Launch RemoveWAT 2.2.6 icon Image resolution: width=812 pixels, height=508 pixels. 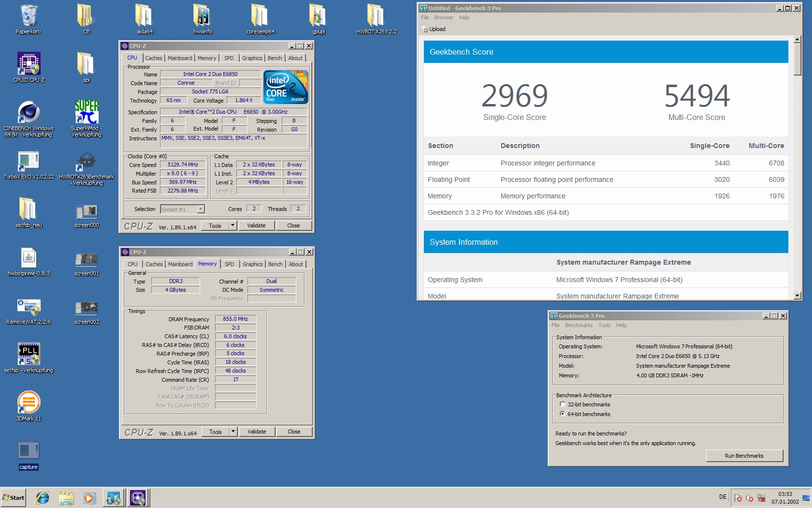[x=29, y=312]
